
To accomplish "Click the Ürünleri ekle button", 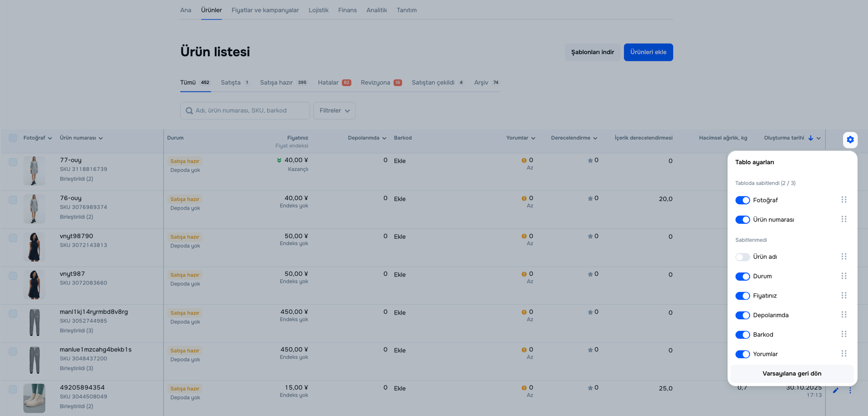I will 648,52.
